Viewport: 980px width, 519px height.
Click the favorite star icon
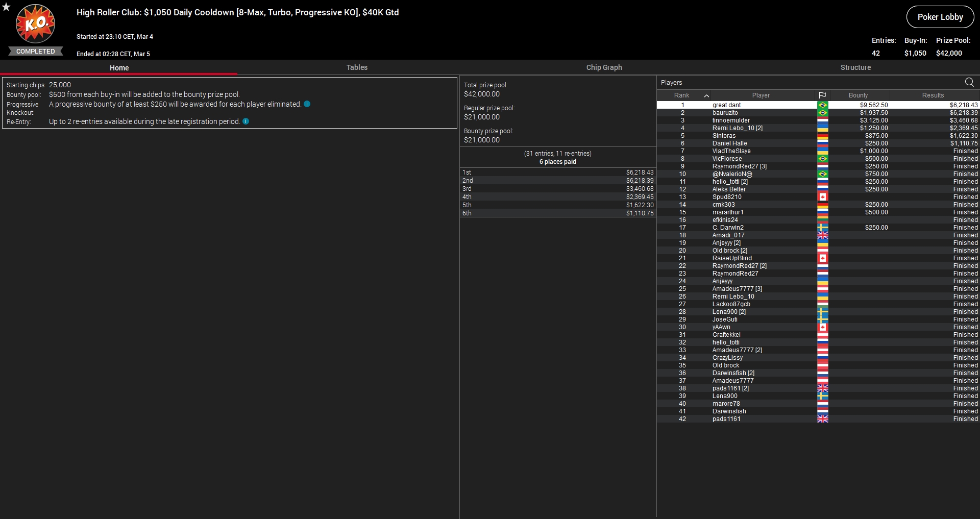pyautogui.click(x=6, y=7)
